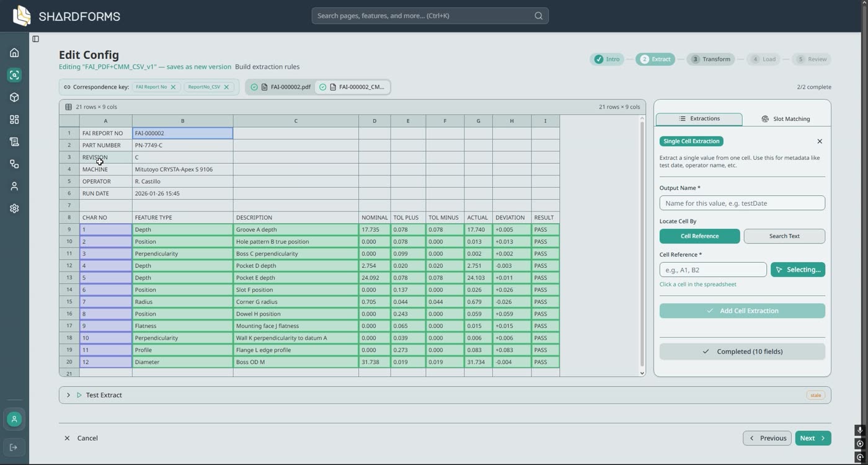Click the ShardForms logo

67,16
